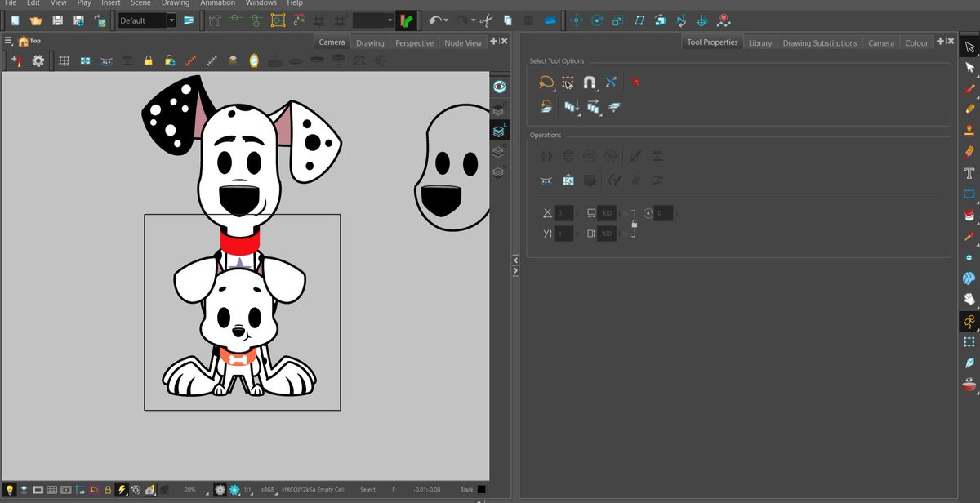Open the Camera view hamburger menu
The height and width of the screenshot is (503, 980).
tap(8, 40)
